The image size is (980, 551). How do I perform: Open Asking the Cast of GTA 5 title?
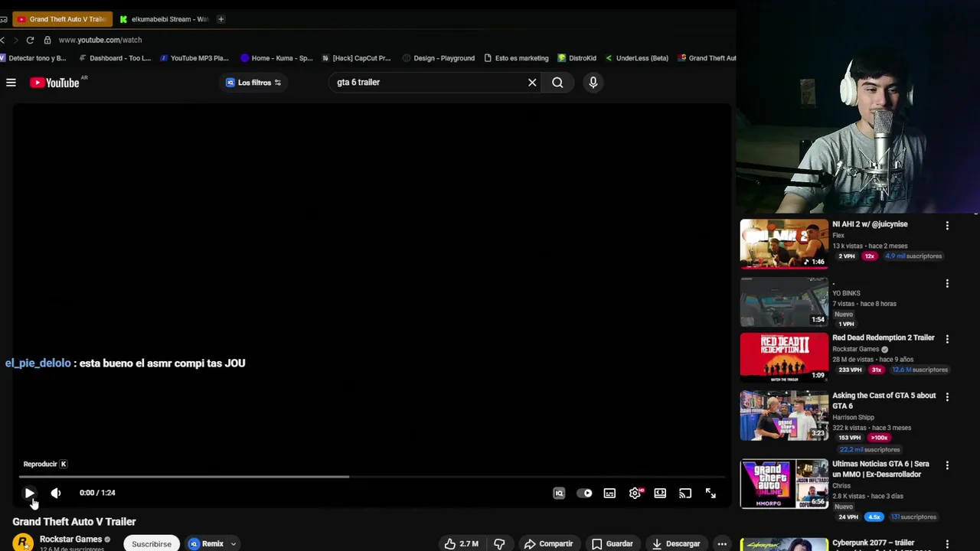(884, 400)
